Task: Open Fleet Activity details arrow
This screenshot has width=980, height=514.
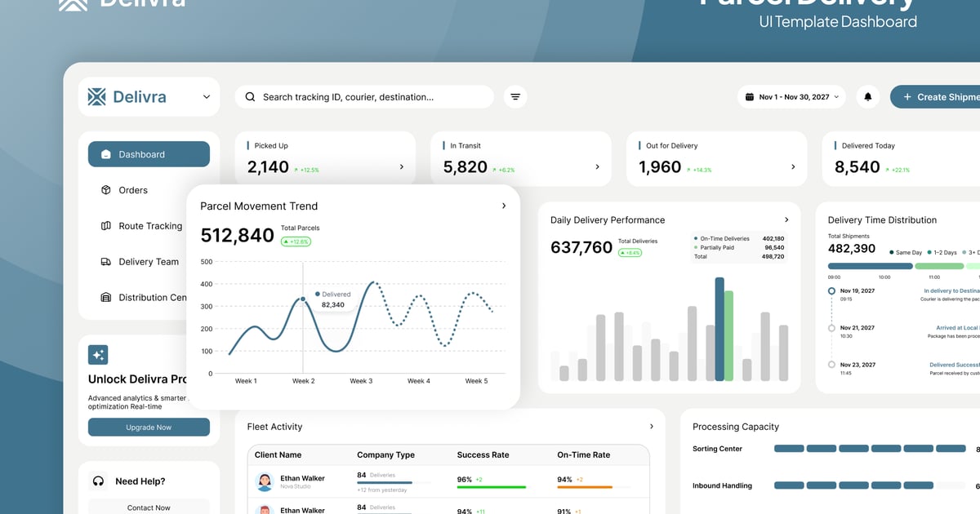Action: pyautogui.click(x=651, y=426)
